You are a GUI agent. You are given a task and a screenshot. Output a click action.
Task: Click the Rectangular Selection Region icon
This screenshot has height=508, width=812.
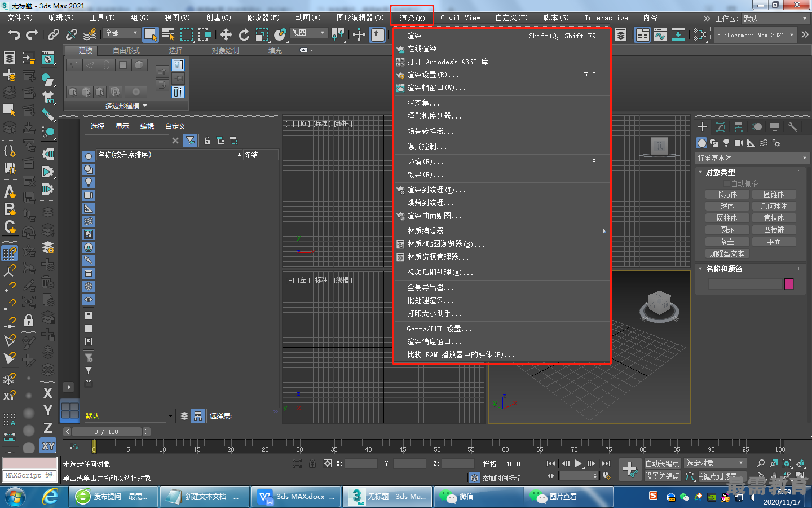coord(187,35)
